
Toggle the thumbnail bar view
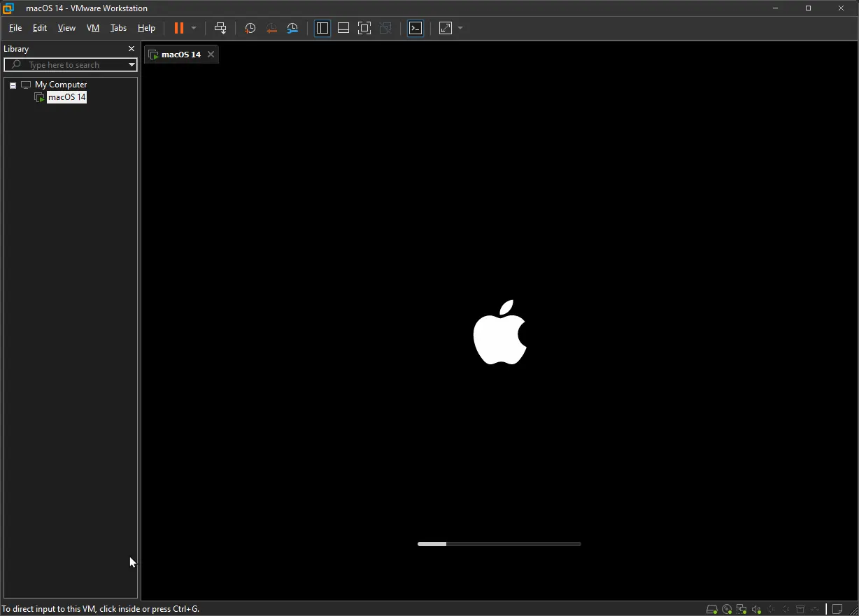pyautogui.click(x=343, y=28)
